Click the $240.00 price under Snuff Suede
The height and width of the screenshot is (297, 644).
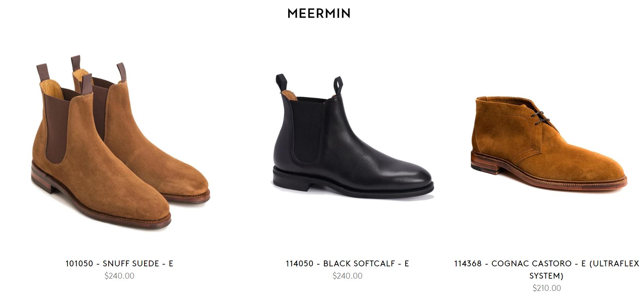(119, 276)
